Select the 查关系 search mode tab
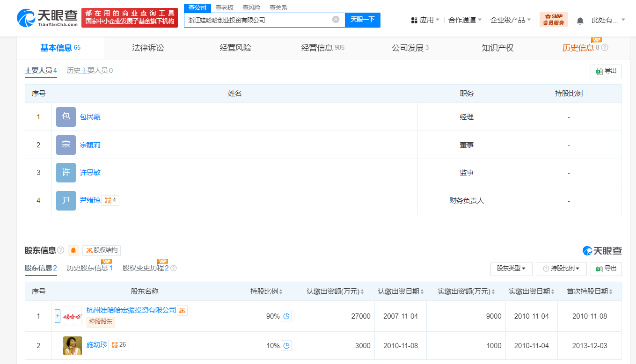This screenshot has width=636, height=364. point(278,8)
